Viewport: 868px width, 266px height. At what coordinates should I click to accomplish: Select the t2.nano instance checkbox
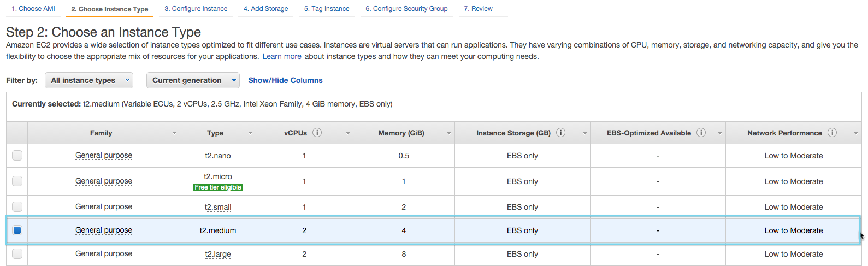point(17,155)
